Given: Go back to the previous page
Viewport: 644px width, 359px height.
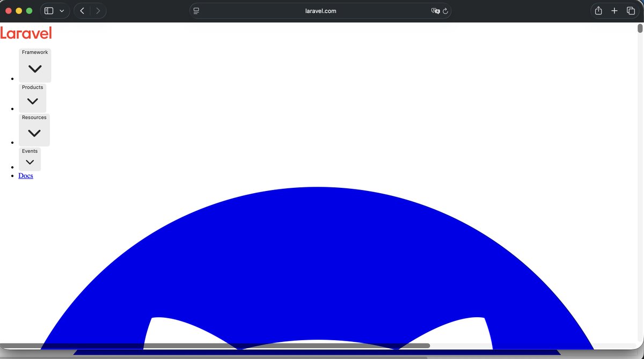Looking at the screenshot, I should point(82,11).
